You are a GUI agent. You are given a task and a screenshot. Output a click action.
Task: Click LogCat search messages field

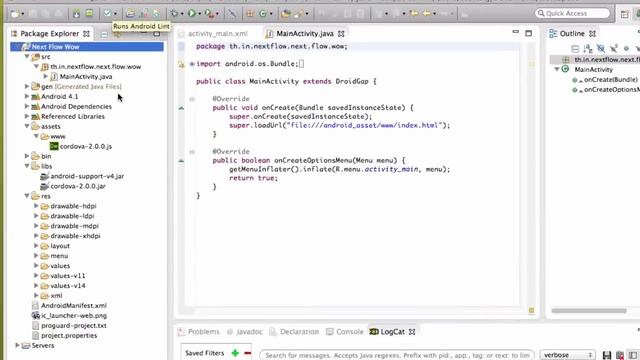pos(397,355)
